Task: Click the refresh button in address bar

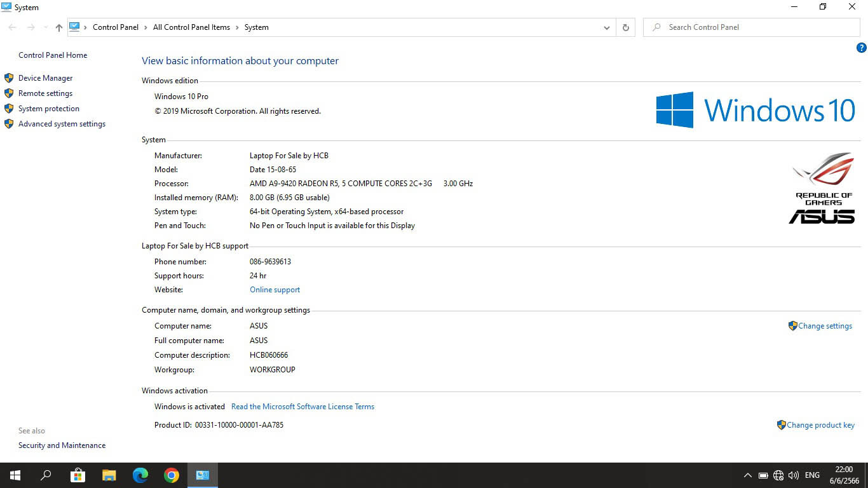Action: click(x=625, y=27)
